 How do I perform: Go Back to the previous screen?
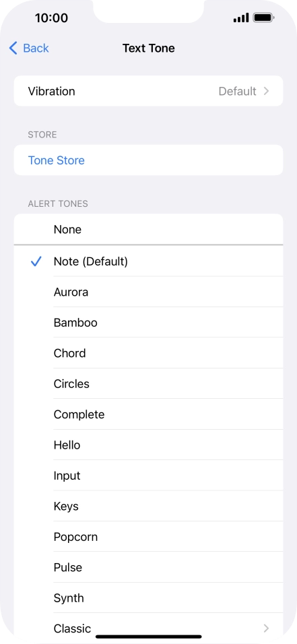pyautogui.click(x=29, y=48)
